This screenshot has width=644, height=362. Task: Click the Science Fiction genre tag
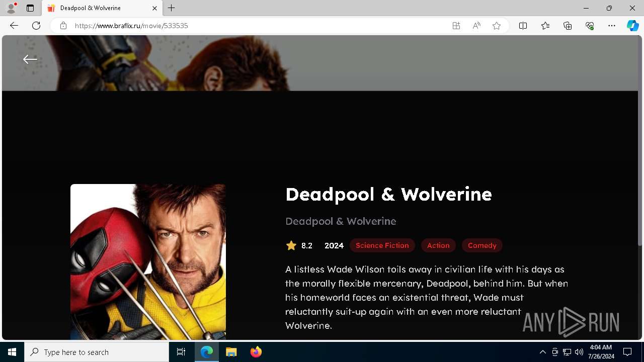382,245
